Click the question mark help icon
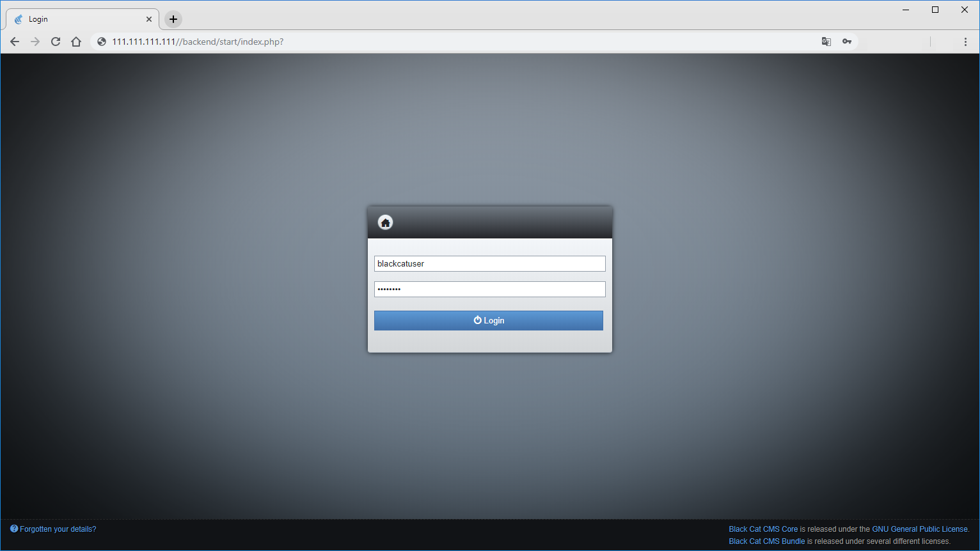The image size is (980, 551). (14, 529)
